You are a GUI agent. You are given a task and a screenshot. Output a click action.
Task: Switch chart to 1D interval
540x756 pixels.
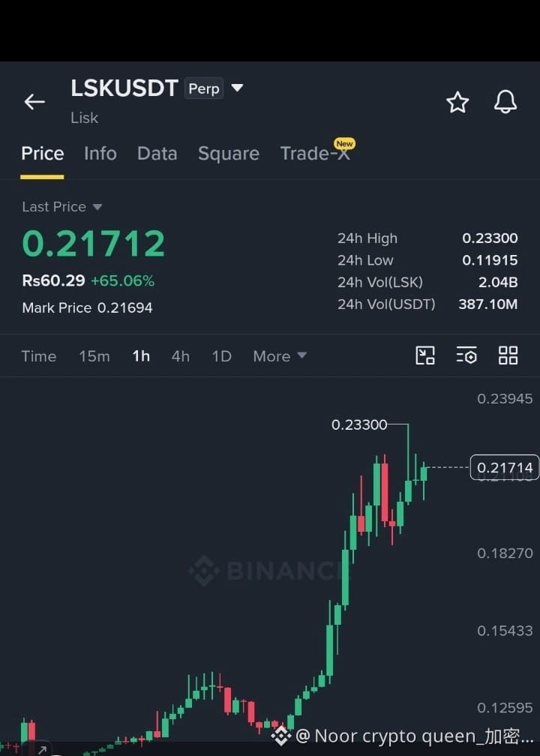click(x=221, y=356)
